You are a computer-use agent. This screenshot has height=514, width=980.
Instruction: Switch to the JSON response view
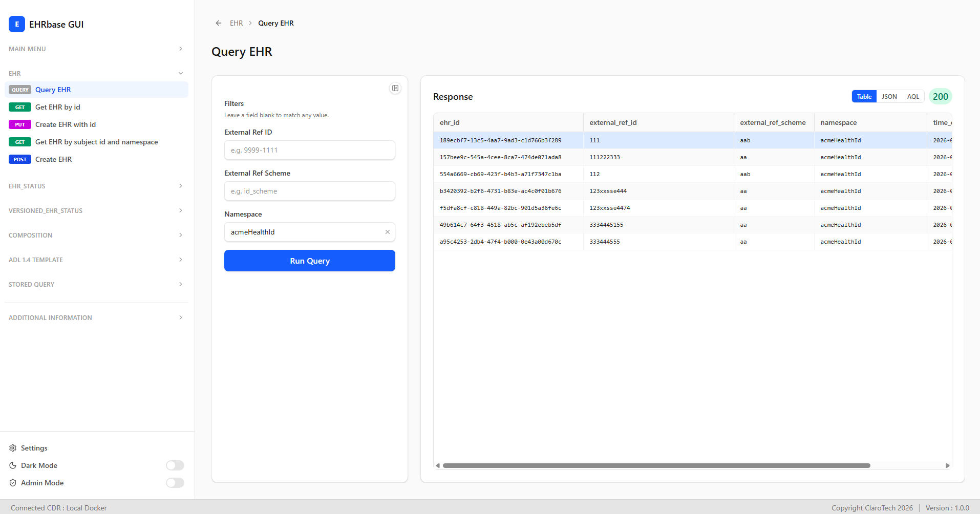[889, 96]
